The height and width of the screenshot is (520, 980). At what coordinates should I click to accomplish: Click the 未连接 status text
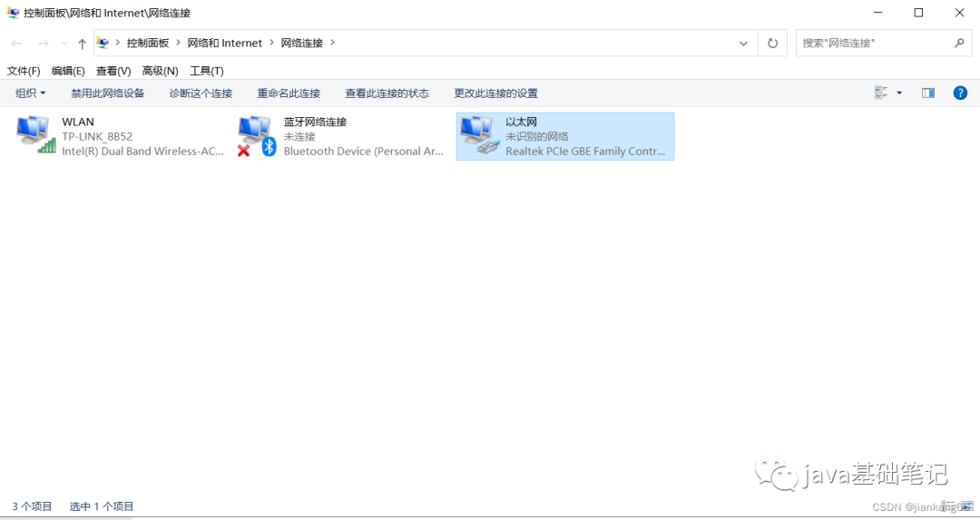pyautogui.click(x=299, y=136)
